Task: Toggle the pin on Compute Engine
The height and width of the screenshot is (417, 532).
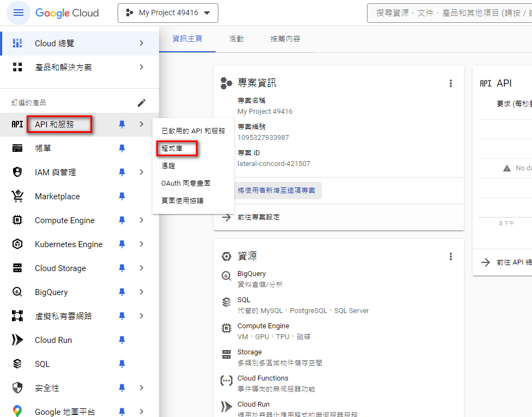Action: (121, 220)
